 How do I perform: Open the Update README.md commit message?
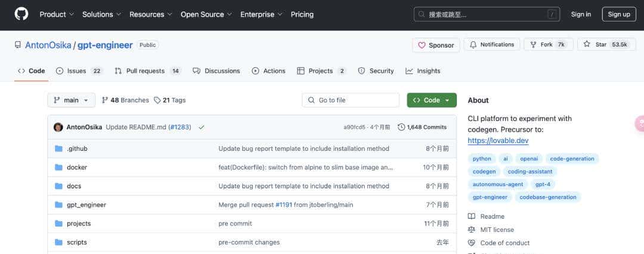136,128
